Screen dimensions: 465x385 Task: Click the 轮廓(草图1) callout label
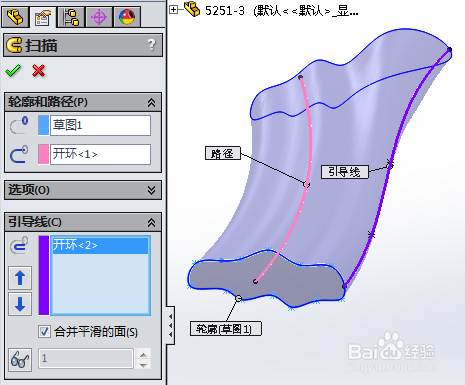(225, 329)
